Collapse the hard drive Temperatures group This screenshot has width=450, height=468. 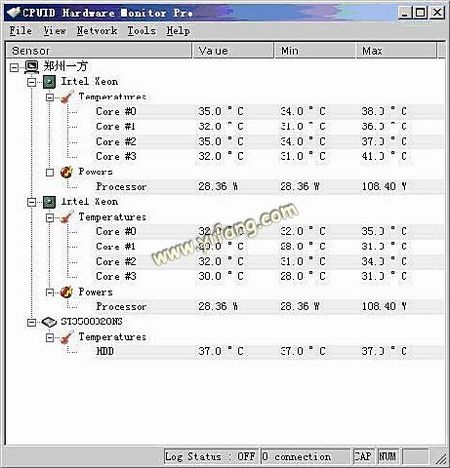pyautogui.click(x=50, y=337)
